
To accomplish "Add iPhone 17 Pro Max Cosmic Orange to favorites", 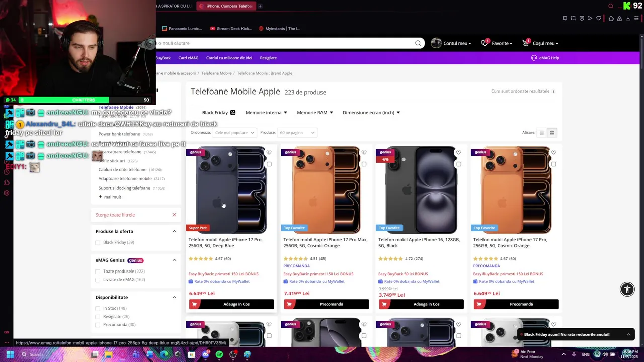I will pos(364,152).
